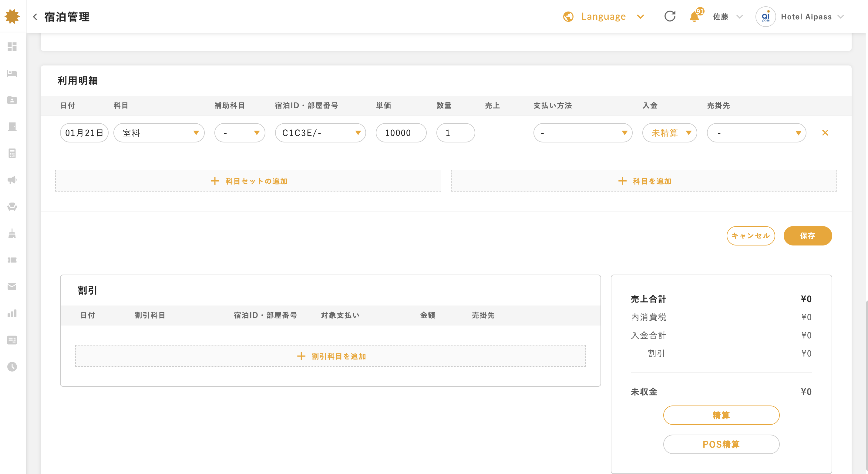868x474 pixels.
Task: Open the megaphone icon in the sidebar
Action: click(x=12, y=180)
